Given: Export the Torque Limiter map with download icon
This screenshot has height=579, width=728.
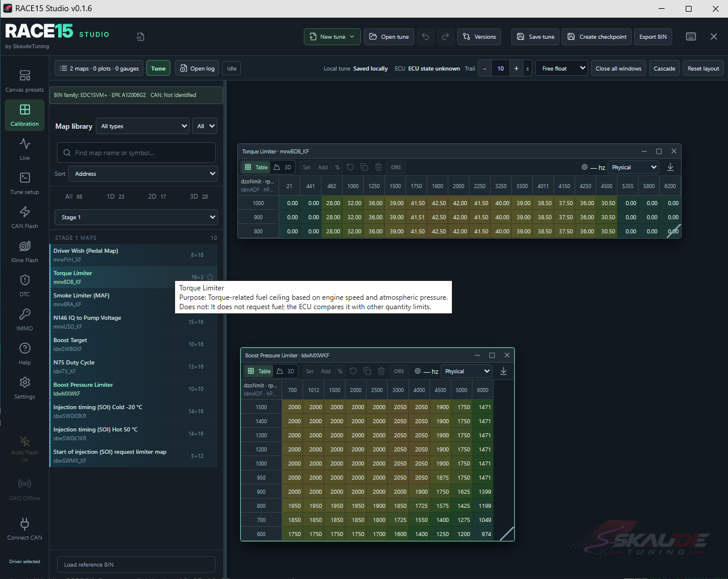Looking at the screenshot, I should click(x=670, y=168).
